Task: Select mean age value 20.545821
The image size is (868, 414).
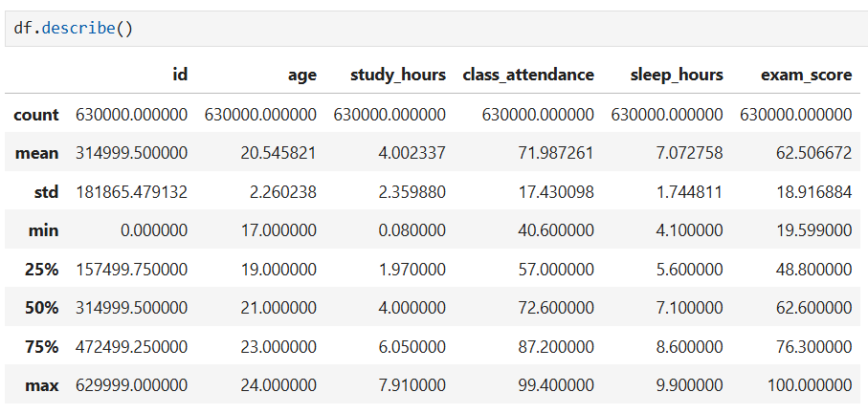Action: (278, 153)
